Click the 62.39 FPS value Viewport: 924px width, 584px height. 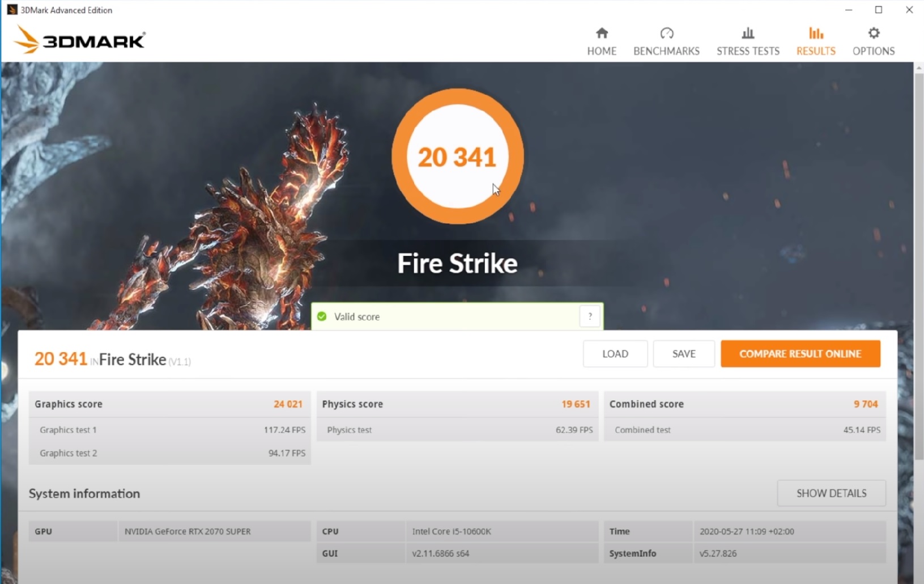click(x=574, y=430)
